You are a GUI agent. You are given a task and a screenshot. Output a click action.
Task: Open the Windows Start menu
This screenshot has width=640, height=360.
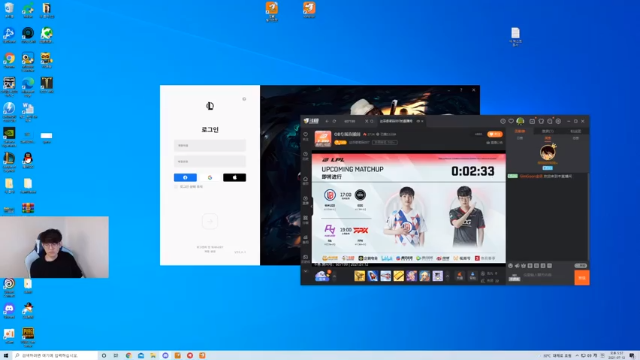[6, 356]
